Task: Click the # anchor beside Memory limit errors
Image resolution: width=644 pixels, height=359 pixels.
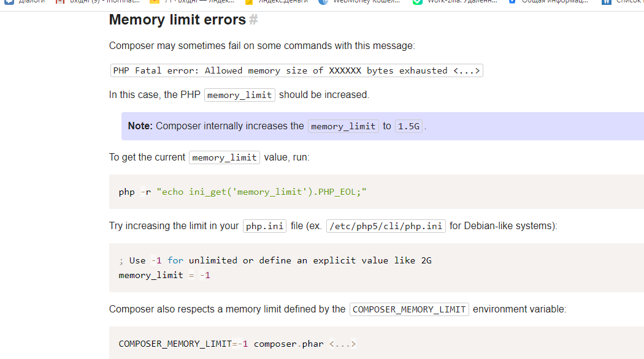Action: pos(253,20)
